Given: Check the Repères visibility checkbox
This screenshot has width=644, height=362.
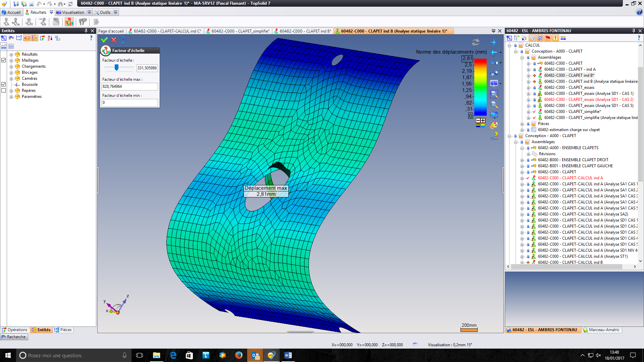Looking at the screenshot, I should click(4, 90).
